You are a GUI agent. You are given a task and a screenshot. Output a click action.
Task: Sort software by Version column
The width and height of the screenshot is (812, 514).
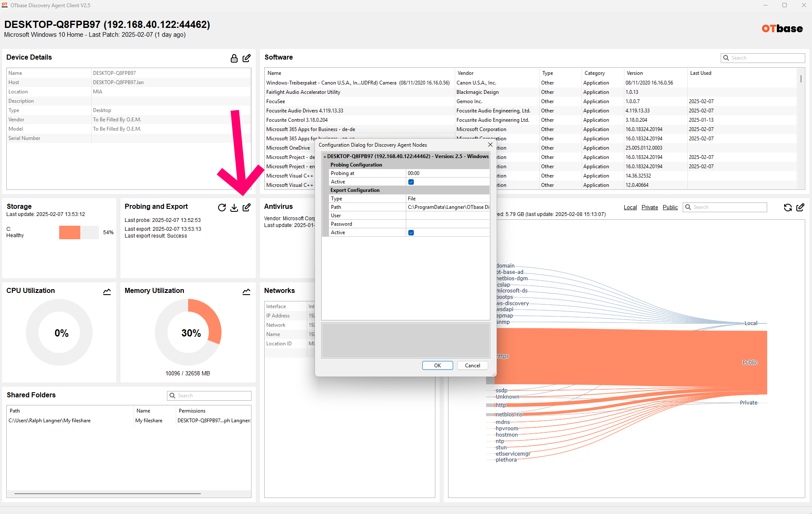(x=634, y=73)
